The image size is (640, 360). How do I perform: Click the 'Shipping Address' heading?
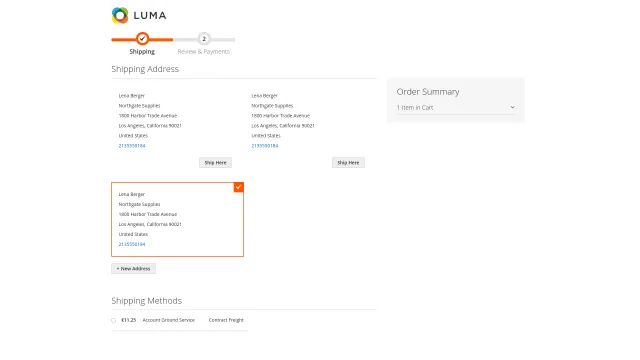tap(145, 69)
